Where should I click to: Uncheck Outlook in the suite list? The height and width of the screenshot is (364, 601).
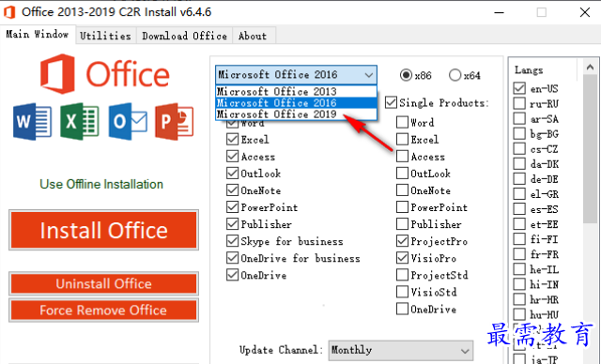(x=232, y=173)
